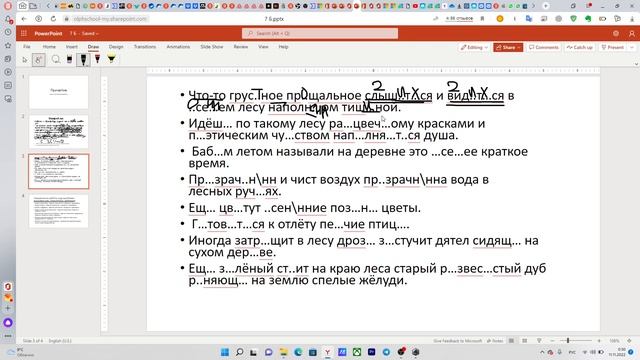640x360 pixels.
Task: Switch to the Home ribbon tab
Action: (x=49, y=47)
